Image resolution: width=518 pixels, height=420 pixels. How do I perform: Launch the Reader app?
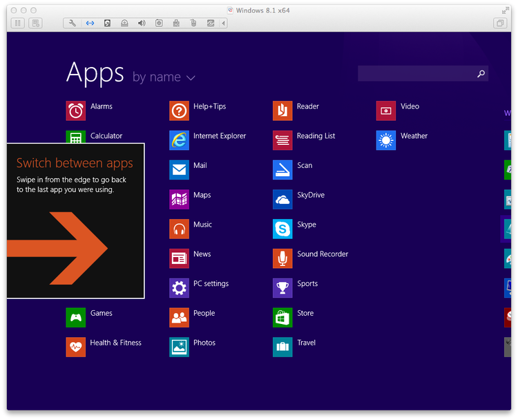point(282,111)
